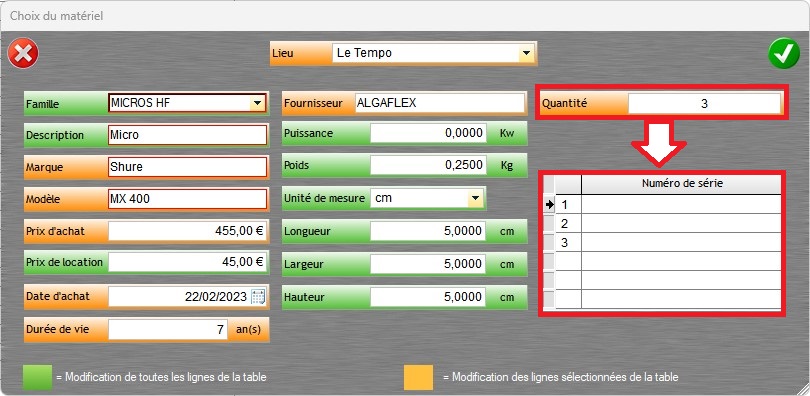Click the Poids field showing 0,2500

pos(428,165)
